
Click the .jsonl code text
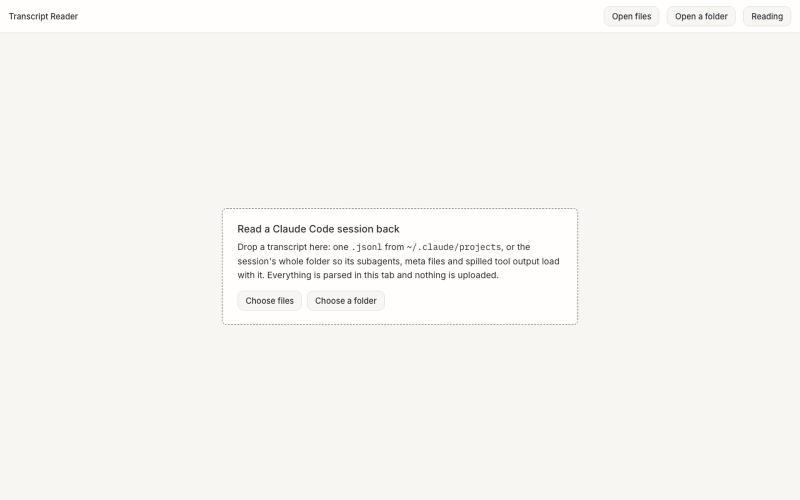point(366,247)
